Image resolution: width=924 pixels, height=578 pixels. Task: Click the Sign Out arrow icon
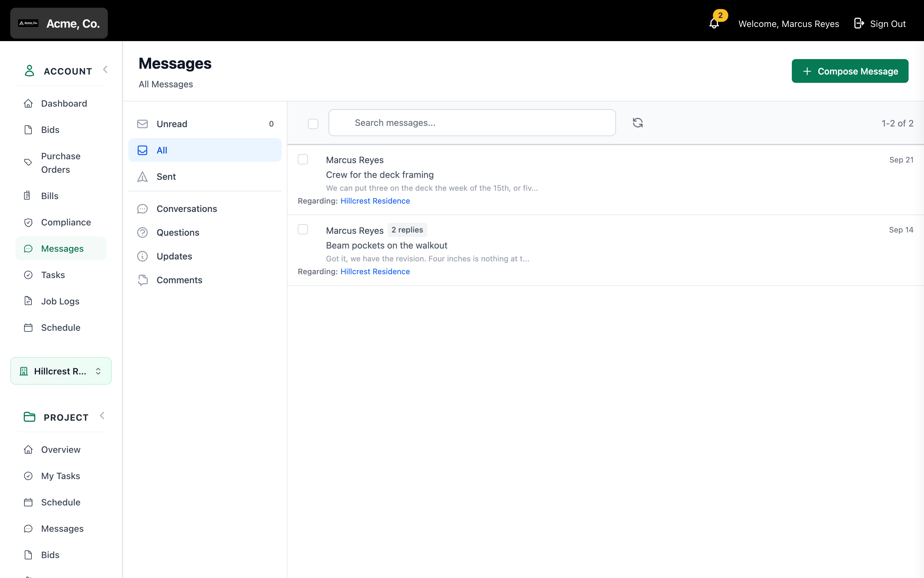click(859, 23)
